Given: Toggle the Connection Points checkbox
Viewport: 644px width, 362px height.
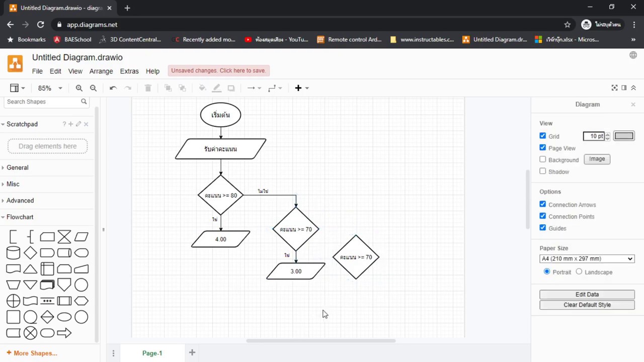Looking at the screenshot, I should point(542,216).
